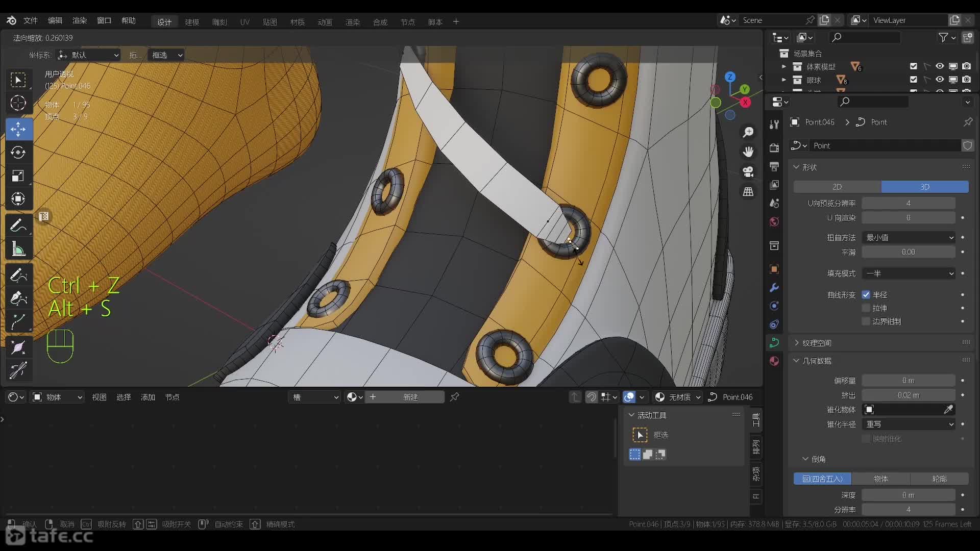
Task: Choose the 轮廓 bevel mode button
Action: 940,479
